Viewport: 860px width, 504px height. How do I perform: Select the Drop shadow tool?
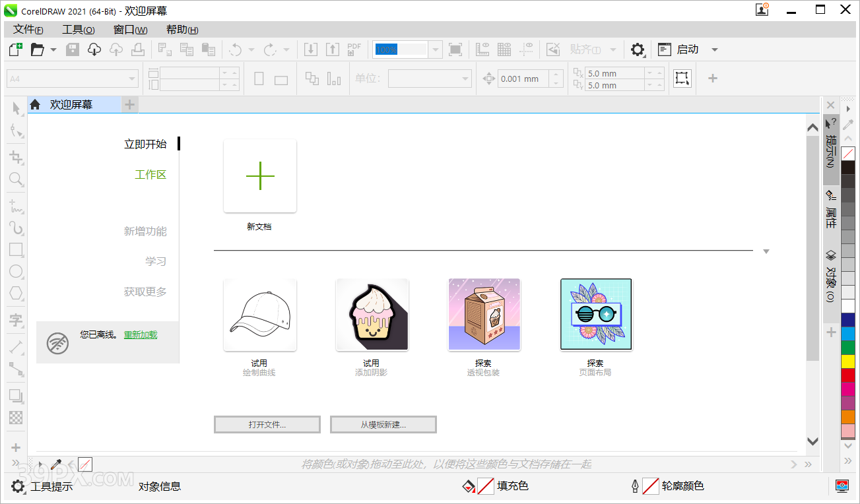pyautogui.click(x=17, y=396)
